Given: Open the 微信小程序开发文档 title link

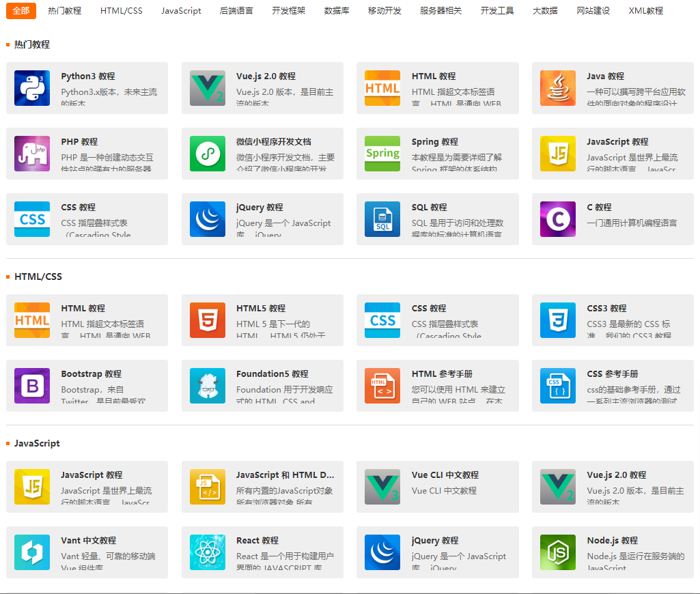Looking at the screenshot, I should pyautogui.click(x=274, y=142).
